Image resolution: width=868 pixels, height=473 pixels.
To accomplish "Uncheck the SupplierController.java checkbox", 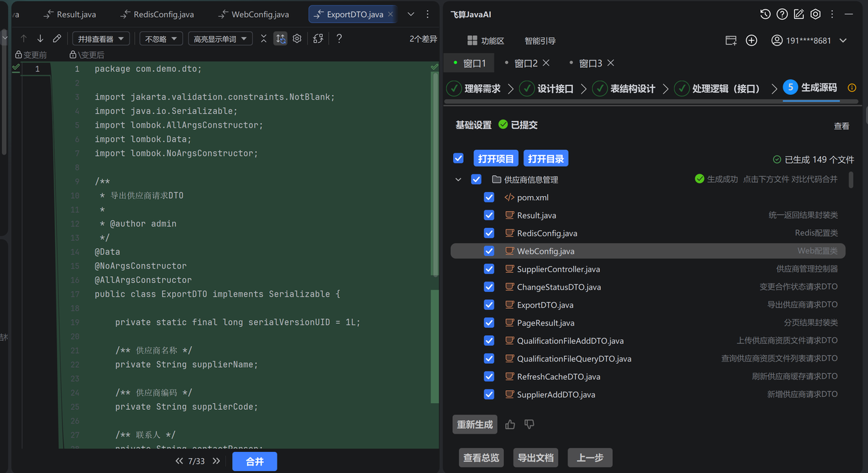I will 489,269.
